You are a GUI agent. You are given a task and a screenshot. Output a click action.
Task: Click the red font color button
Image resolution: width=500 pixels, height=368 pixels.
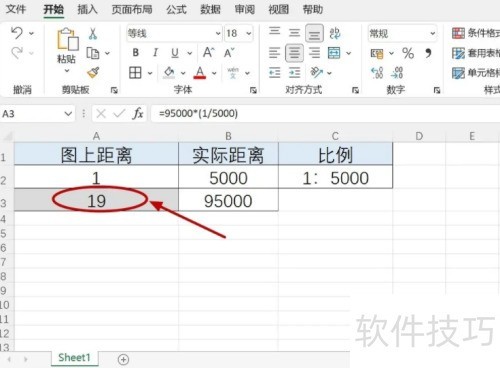[x=200, y=73]
